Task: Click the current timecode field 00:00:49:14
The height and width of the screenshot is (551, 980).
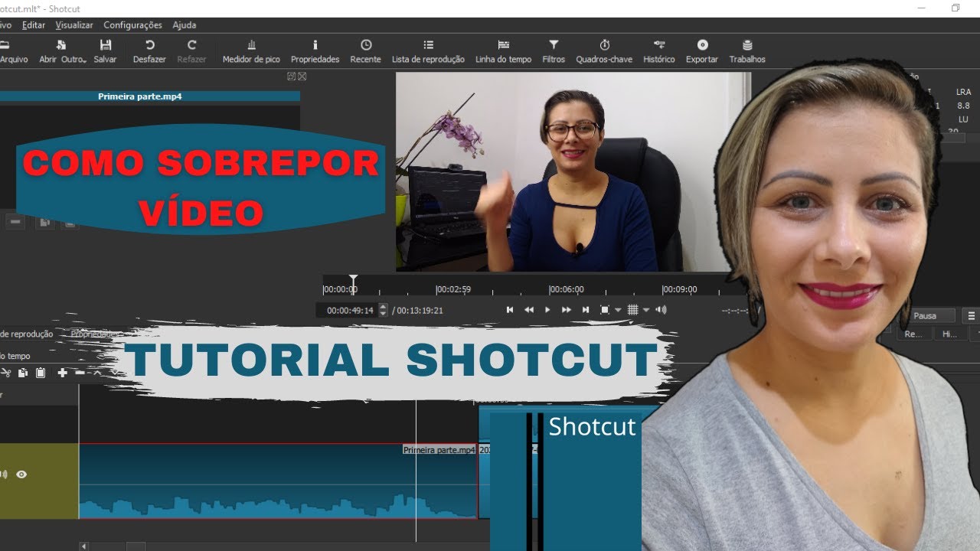Action: (x=349, y=310)
